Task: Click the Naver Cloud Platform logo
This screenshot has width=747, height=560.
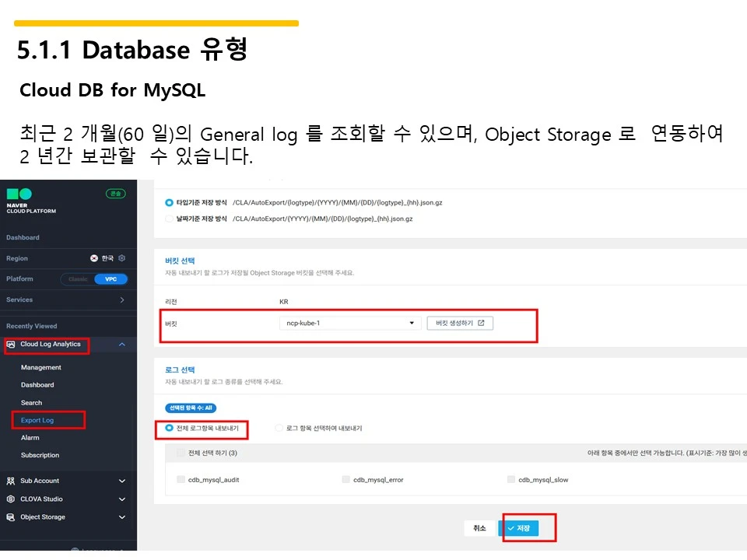Action: click(x=31, y=201)
